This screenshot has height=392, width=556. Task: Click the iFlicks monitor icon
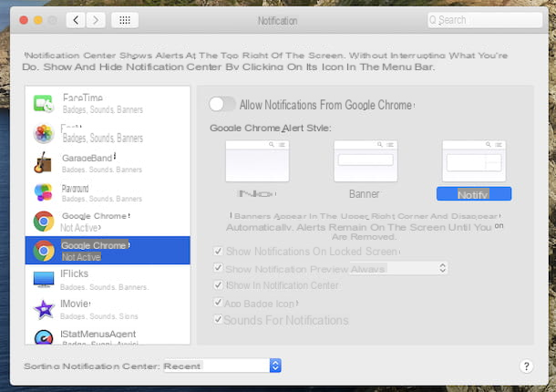(x=44, y=279)
